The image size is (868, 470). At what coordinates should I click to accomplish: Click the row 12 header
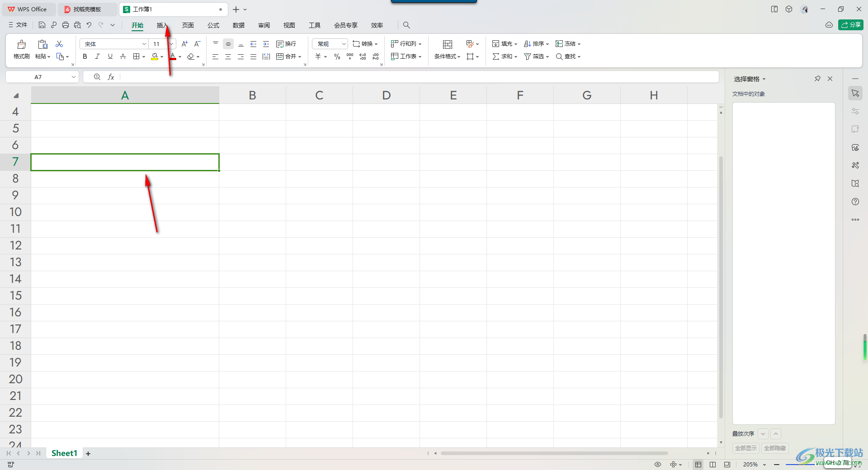pos(15,245)
